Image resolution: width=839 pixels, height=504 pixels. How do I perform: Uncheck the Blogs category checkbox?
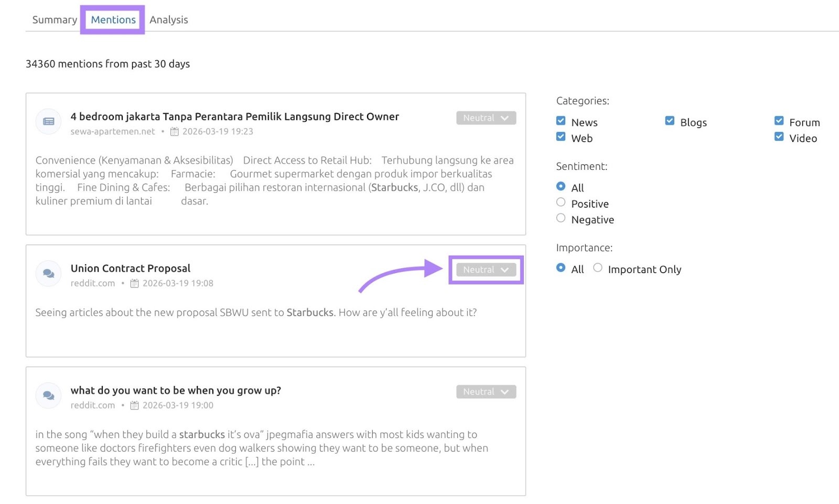(670, 121)
